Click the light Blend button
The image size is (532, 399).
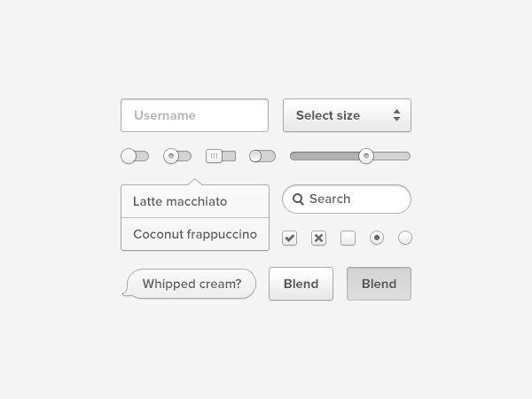[x=301, y=284]
